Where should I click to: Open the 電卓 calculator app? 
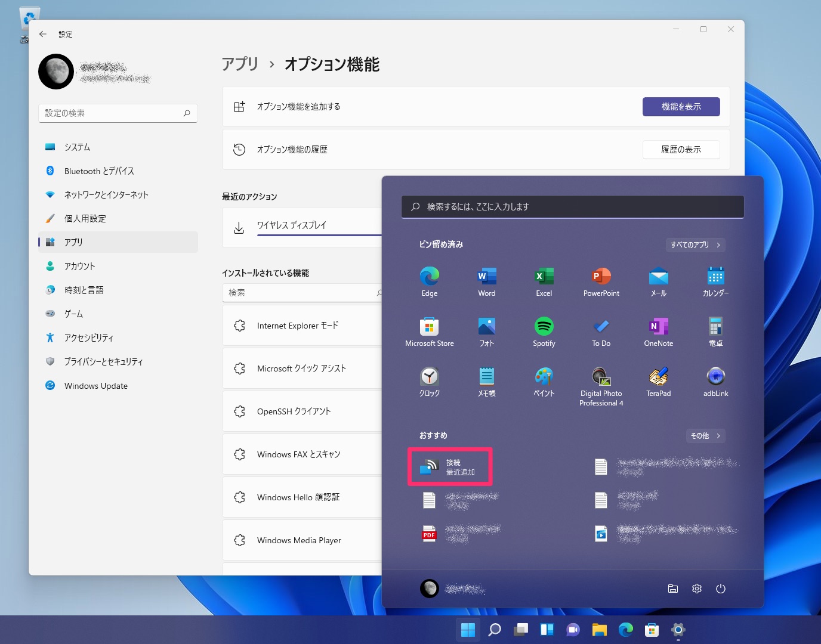(715, 332)
